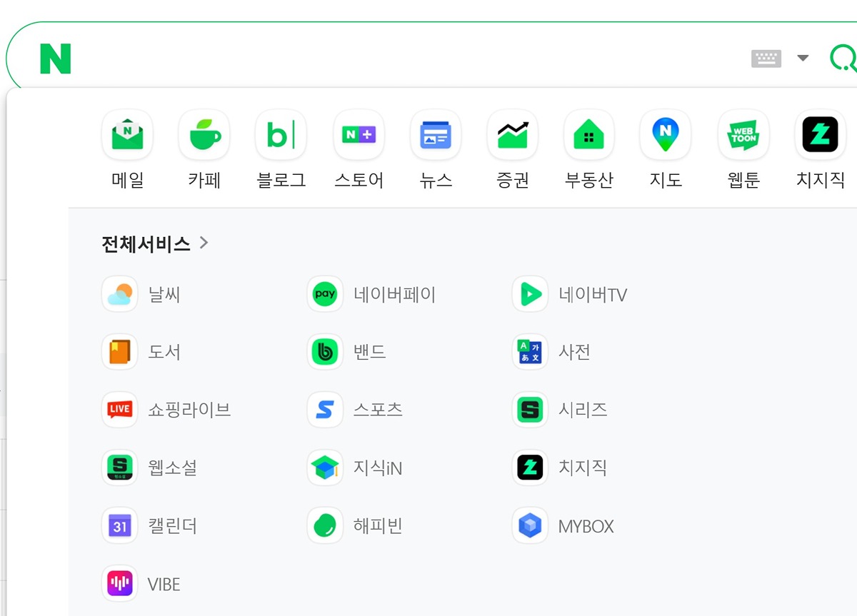
Task: Open the Stock (증권) chart icon
Action: 513,135
